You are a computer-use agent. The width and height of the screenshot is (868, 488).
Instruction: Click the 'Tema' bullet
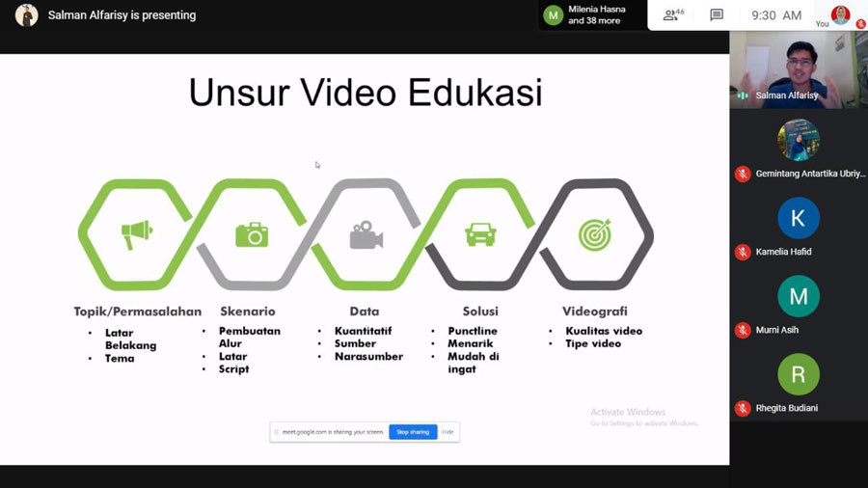tap(120, 359)
